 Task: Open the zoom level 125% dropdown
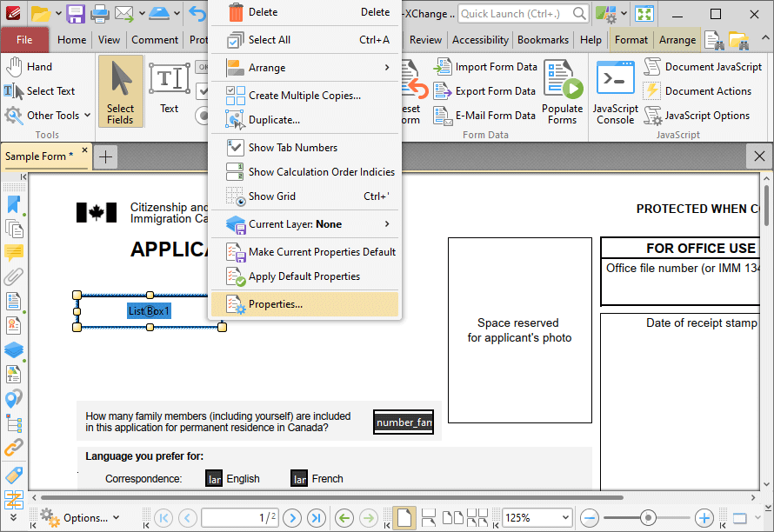[565, 518]
